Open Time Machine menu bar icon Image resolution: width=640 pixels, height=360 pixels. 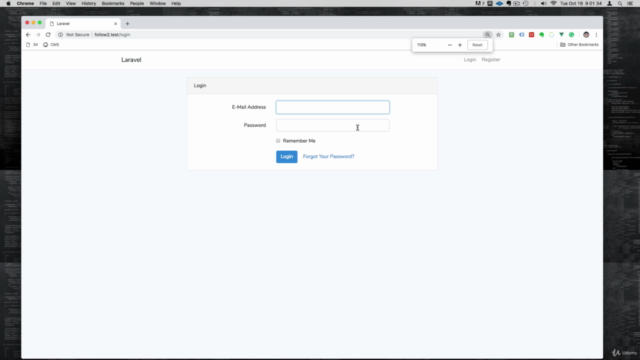(526, 3)
